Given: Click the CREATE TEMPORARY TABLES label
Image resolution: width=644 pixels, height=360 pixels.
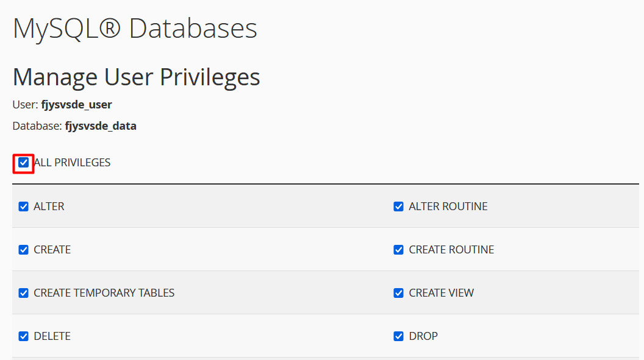Looking at the screenshot, I should [104, 293].
